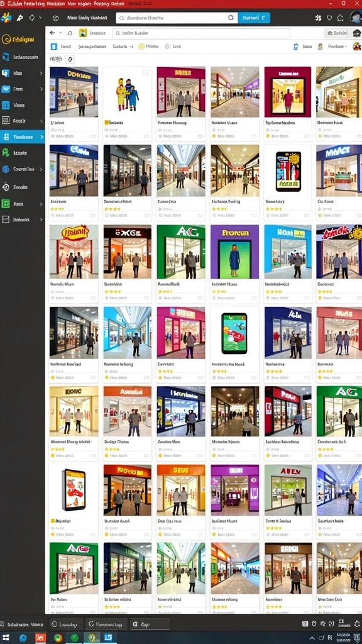Click the small square refresh button below the toolbar
This screenshot has width=362, height=644.
pos(70,60)
